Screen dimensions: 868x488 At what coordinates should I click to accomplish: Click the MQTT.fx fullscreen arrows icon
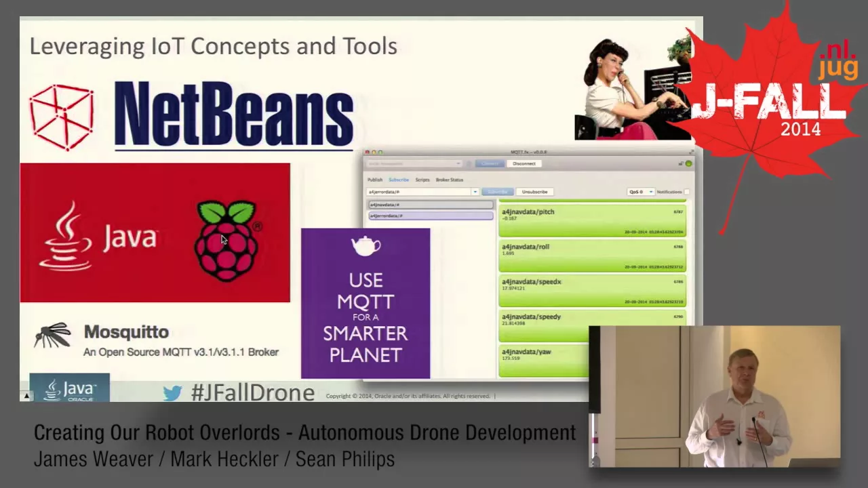(690, 152)
